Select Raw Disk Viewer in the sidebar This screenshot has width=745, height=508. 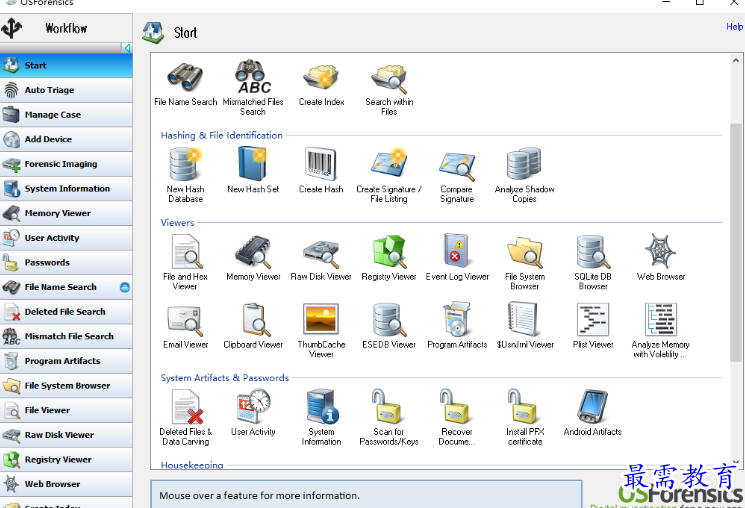(66, 435)
